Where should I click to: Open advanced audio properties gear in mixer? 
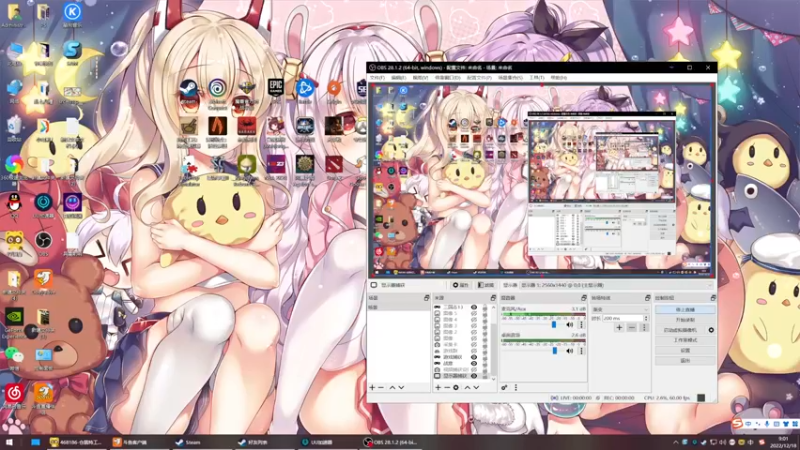[x=504, y=388]
